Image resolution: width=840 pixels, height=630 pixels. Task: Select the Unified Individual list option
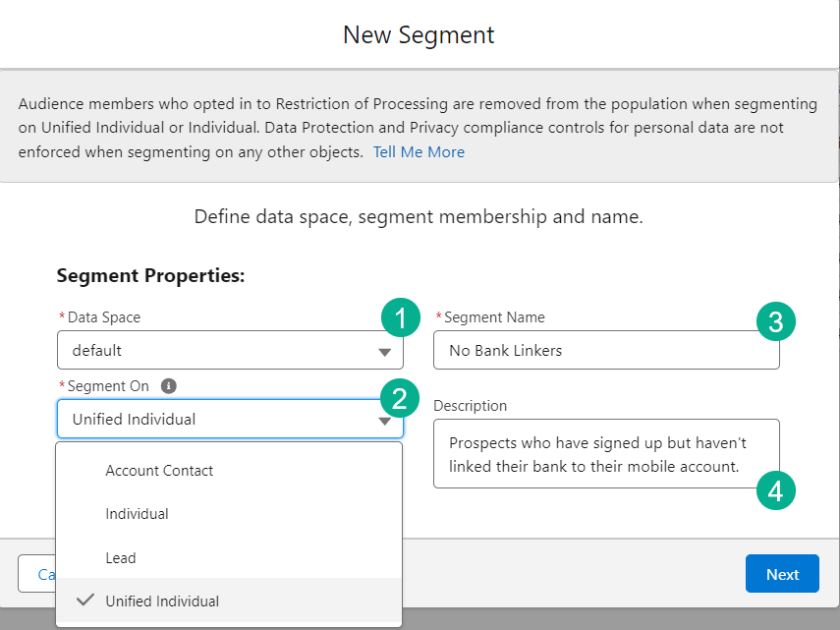[163, 601]
